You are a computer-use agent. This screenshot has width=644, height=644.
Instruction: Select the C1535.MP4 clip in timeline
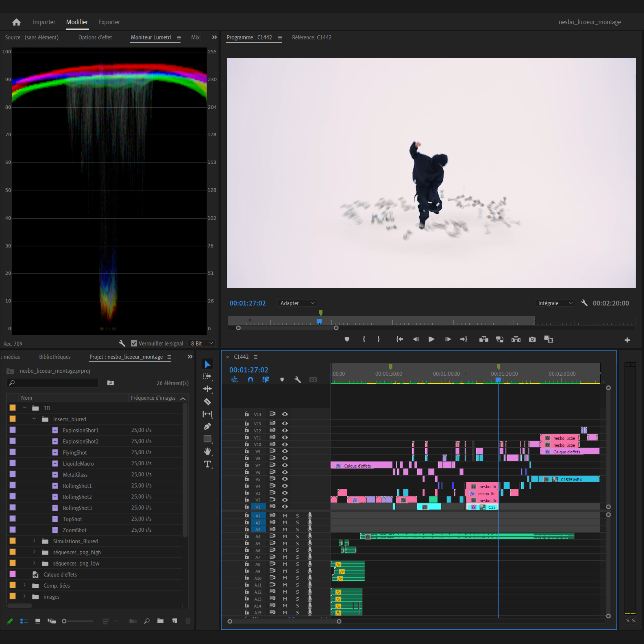coord(569,479)
